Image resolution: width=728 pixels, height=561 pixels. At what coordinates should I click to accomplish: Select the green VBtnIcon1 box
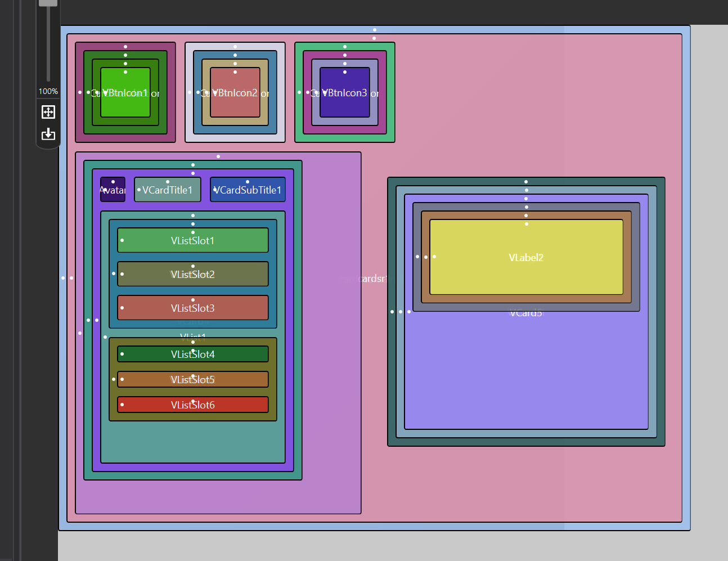[125, 92]
